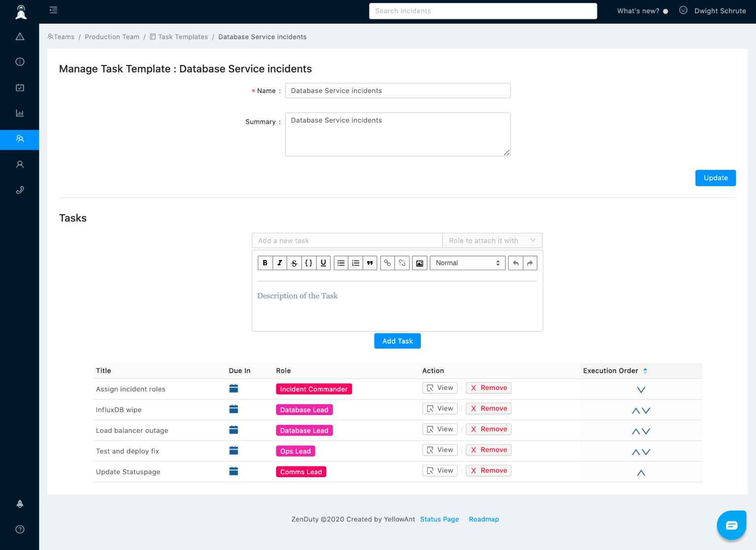Image resolution: width=756 pixels, height=550 pixels.
Task: Move InfluxDB wipe task down
Action: pyautogui.click(x=646, y=411)
